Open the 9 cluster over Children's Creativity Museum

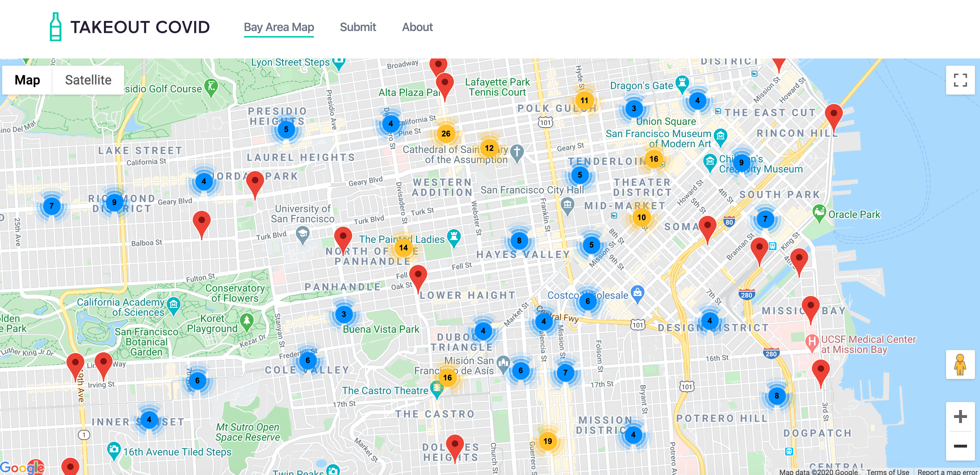[741, 162]
